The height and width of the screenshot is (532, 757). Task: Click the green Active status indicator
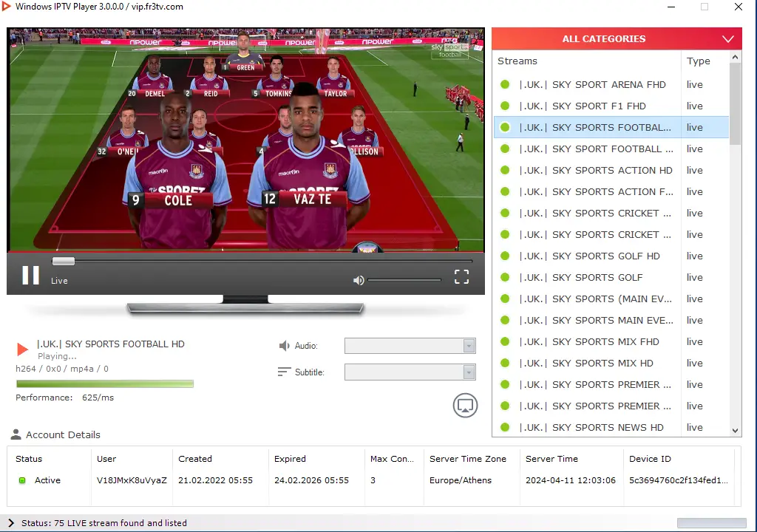pyautogui.click(x=22, y=480)
